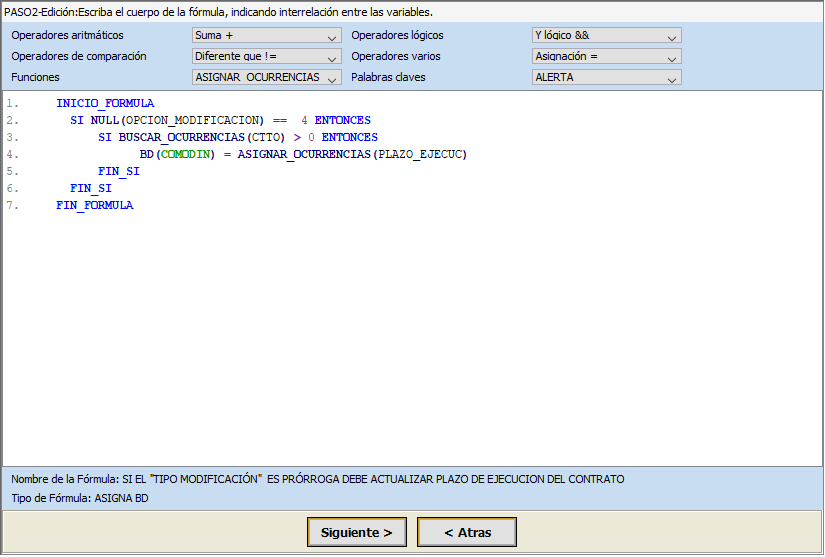Click FIN_FORMULA on the last code line
The width and height of the screenshot is (826, 558).
[94, 205]
